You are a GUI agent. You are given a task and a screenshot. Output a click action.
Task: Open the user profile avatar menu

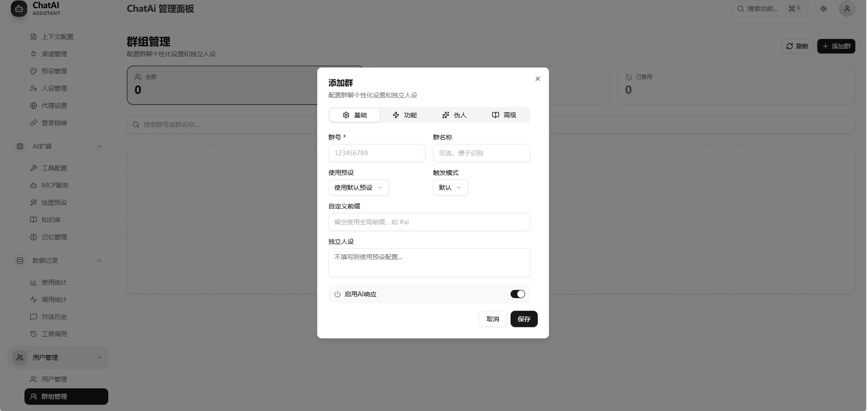click(847, 9)
